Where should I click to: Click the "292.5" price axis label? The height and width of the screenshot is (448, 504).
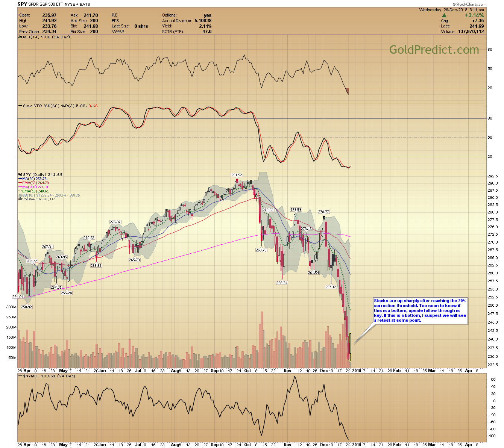[x=492, y=176]
